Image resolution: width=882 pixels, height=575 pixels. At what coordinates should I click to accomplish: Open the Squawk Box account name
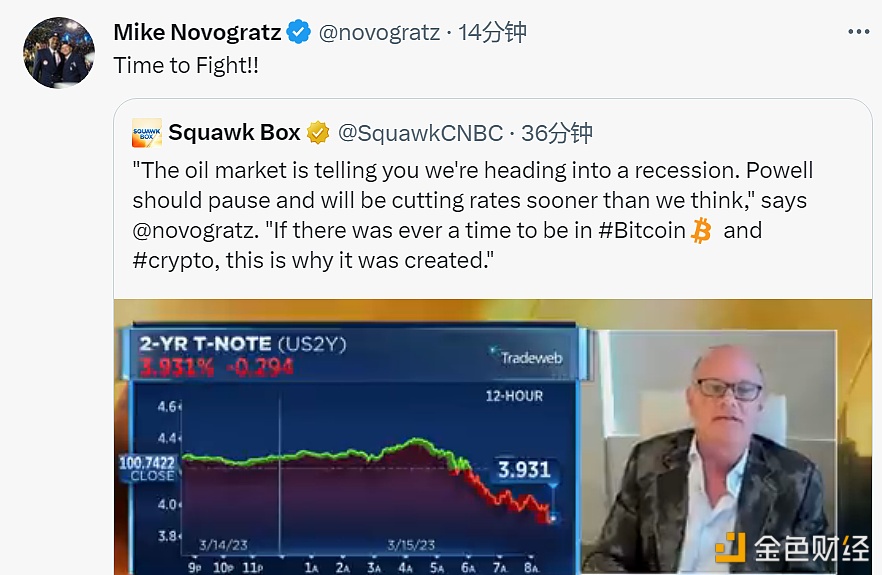click(x=235, y=132)
